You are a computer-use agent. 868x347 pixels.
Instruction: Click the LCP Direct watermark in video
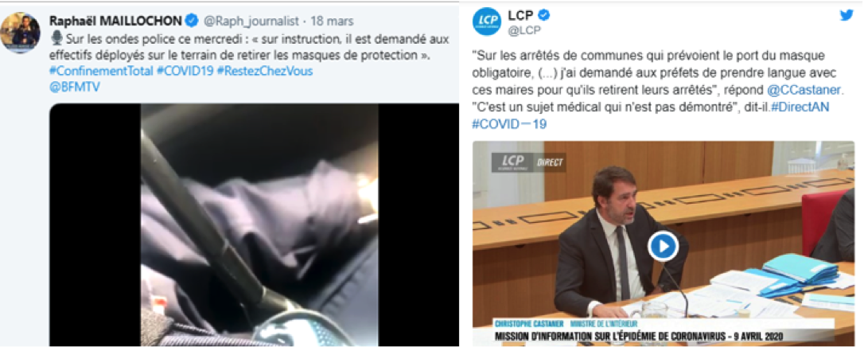[528, 162]
